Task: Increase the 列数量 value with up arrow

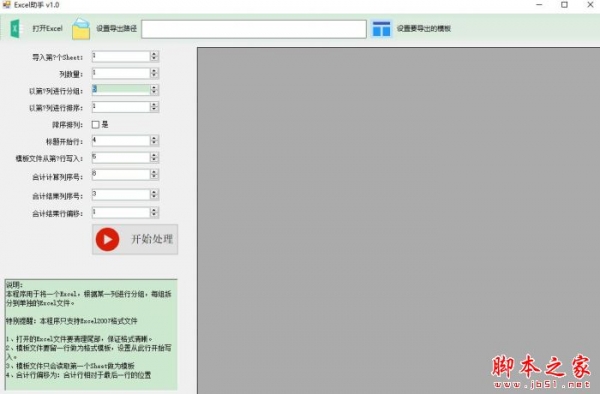Action: click(x=154, y=71)
